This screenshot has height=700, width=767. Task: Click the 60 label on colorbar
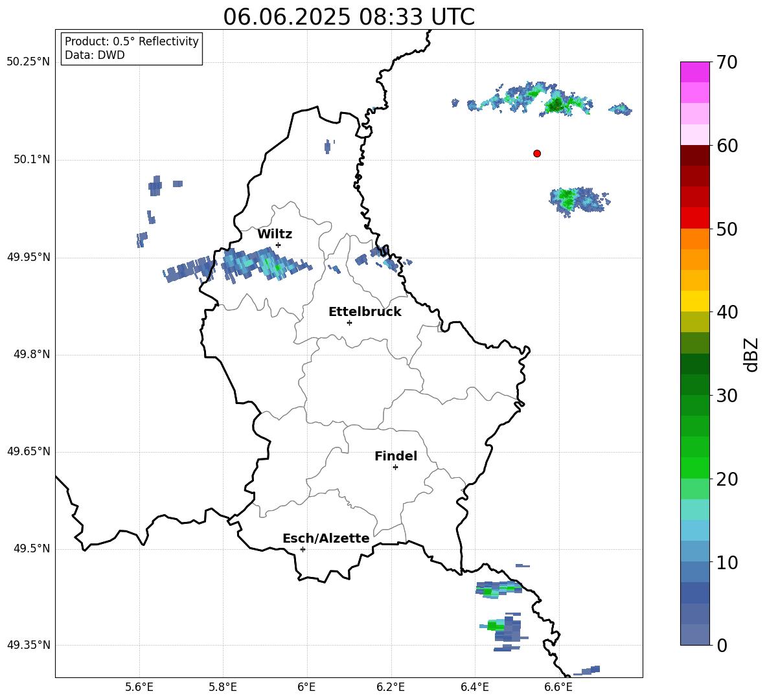pos(726,146)
